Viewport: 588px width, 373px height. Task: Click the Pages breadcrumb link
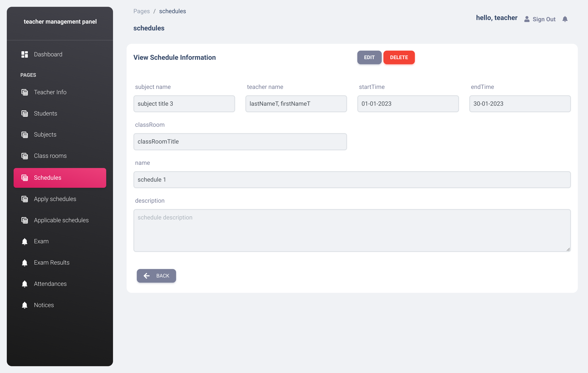pyautogui.click(x=141, y=11)
